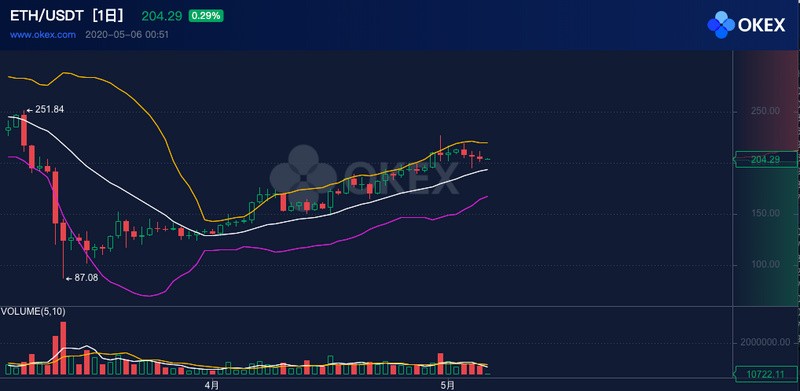The image size is (800, 391).
Task: Click the 204.29 price in header
Action: [x=162, y=16]
